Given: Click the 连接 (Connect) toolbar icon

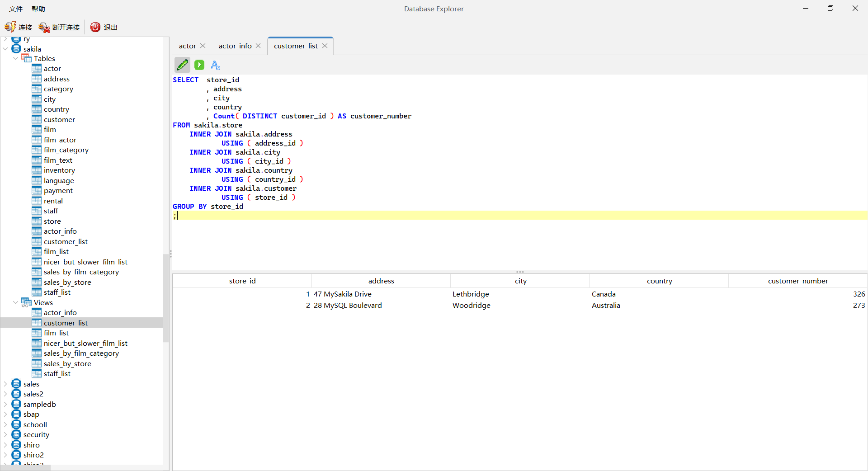Looking at the screenshot, I should (x=18, y=27).
